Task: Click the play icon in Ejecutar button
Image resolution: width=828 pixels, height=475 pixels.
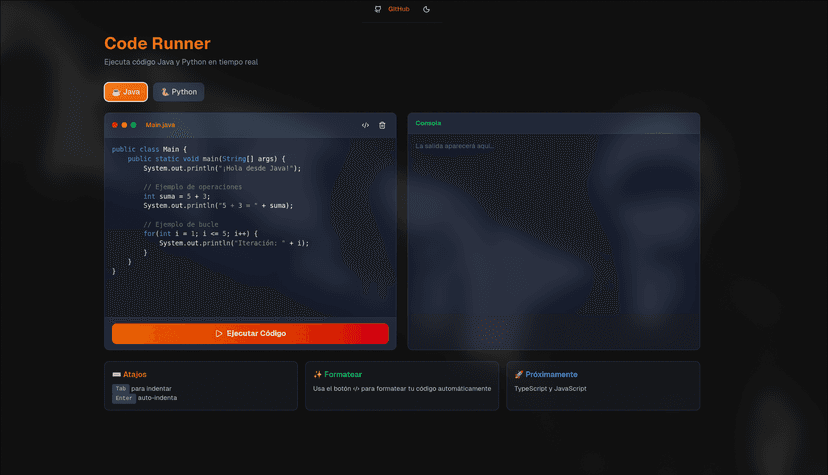Action: tap(219, 334)
